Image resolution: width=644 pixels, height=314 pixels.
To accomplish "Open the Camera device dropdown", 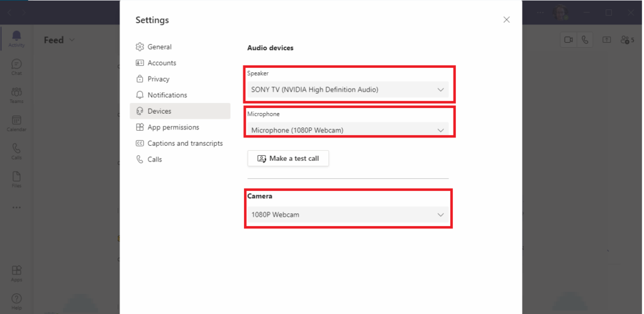I will coord(348,214).
